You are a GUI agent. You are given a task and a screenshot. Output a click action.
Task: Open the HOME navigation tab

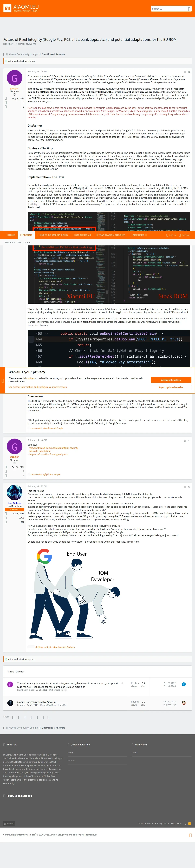10,235
